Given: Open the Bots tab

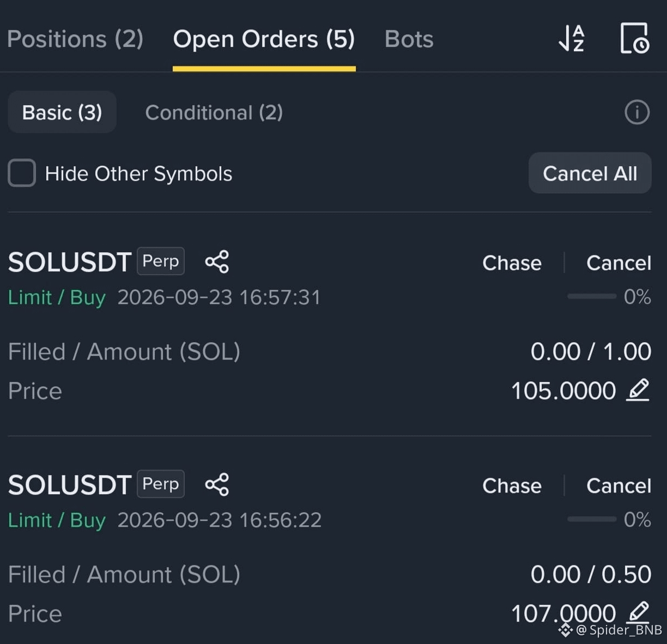Looking at the screenshot, I should click(x=409, y=39).
